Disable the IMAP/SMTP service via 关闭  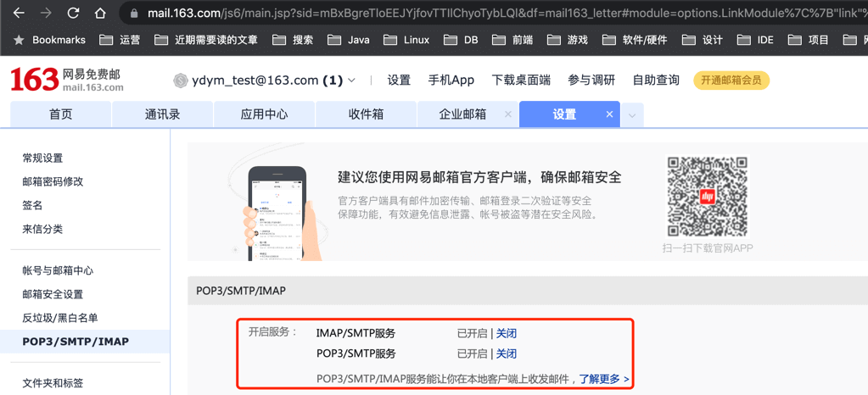tap(507, 333)
